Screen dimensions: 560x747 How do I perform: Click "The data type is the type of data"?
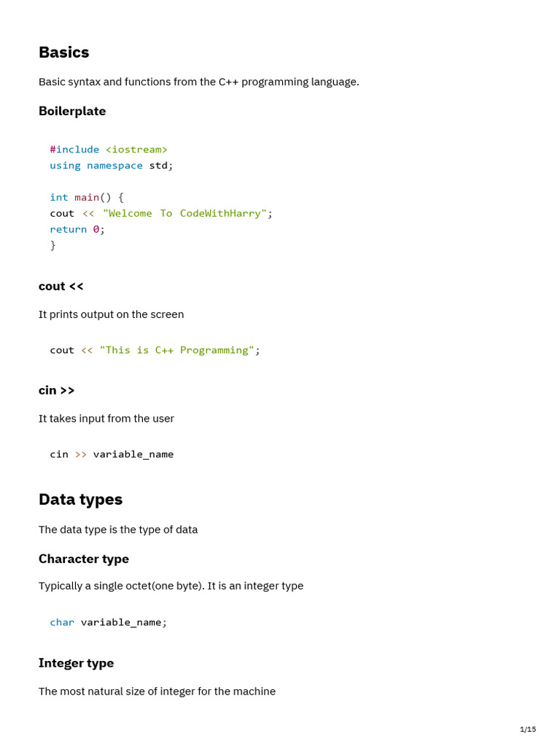(x=118, y=530)
